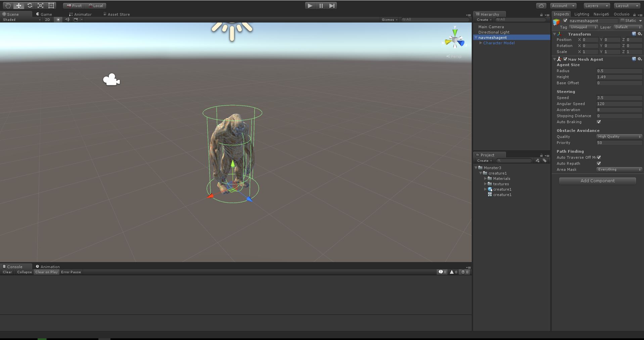Image resolution: width=644 pixels, height=340 pixels.
Task: Toggle scene audio speaker icon
Action: pos(67,19)
